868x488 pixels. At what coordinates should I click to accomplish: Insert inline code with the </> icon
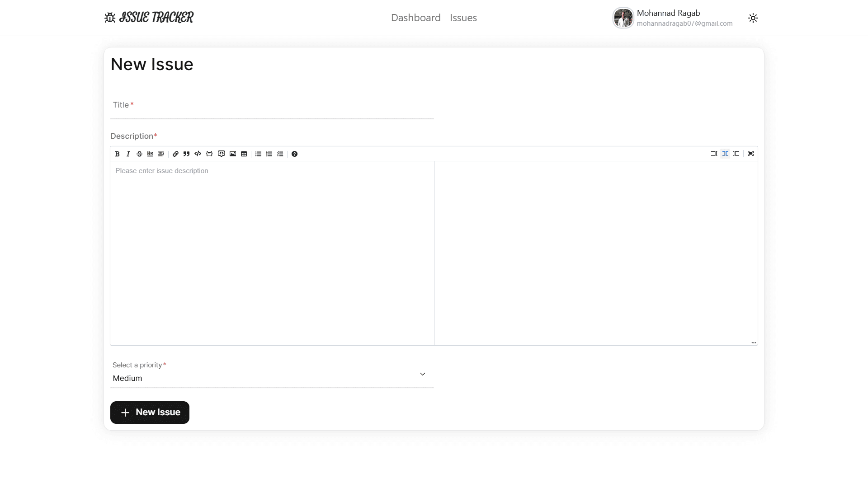click(198, 154)
